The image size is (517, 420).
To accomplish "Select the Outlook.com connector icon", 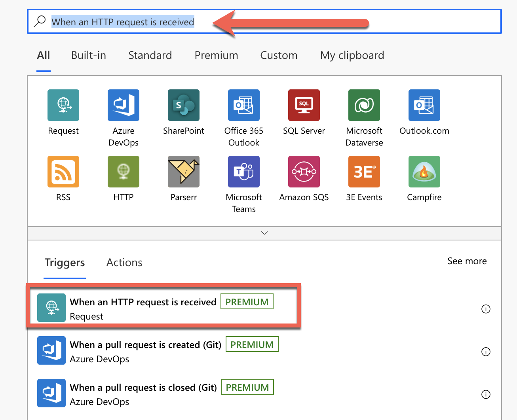I will click(424, 105).
